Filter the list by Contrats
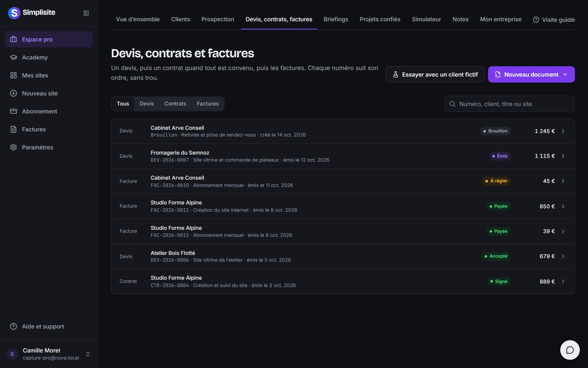This screenshot has width=588, height=368. pyautogui.click(x=175, y=104)
